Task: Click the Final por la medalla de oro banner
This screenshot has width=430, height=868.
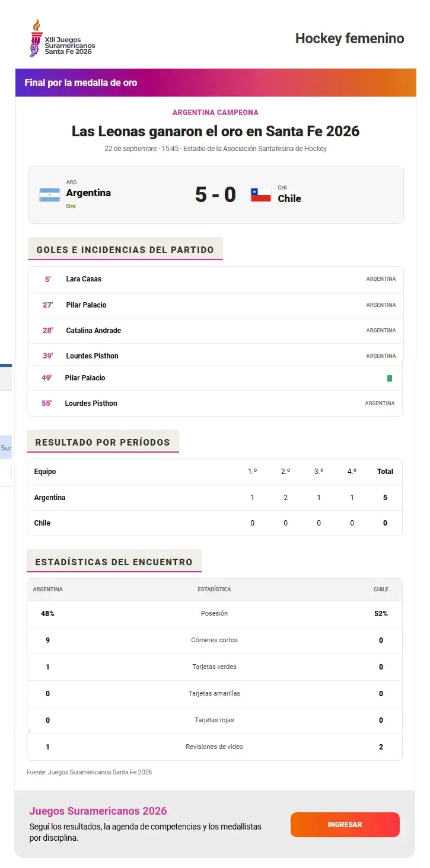Action: pos(216,82)
